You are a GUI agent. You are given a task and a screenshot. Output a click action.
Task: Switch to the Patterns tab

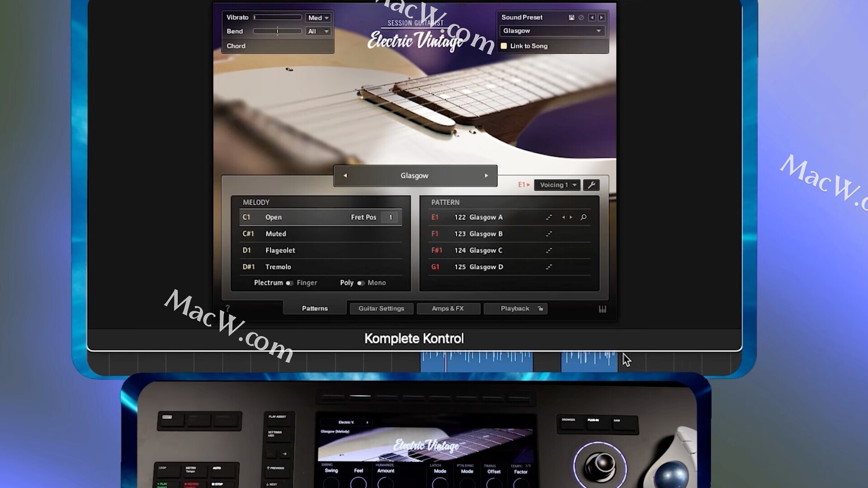(315, 309)
